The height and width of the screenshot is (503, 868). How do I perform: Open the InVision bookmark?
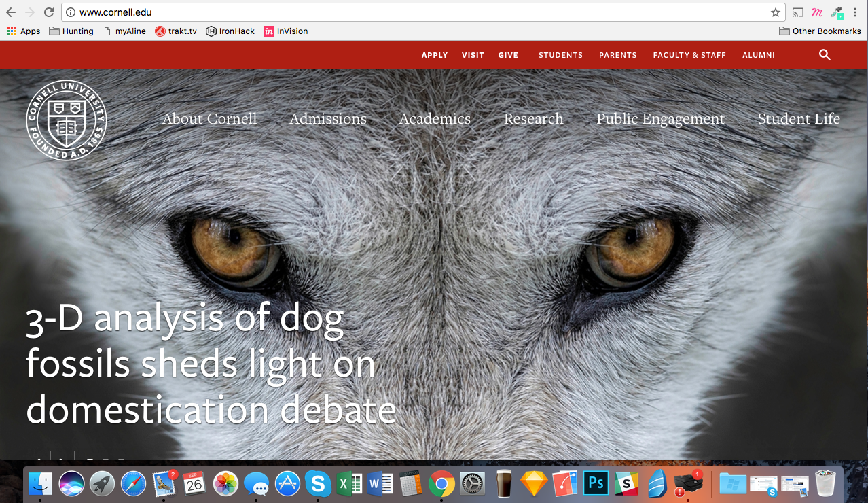(286, 31)
